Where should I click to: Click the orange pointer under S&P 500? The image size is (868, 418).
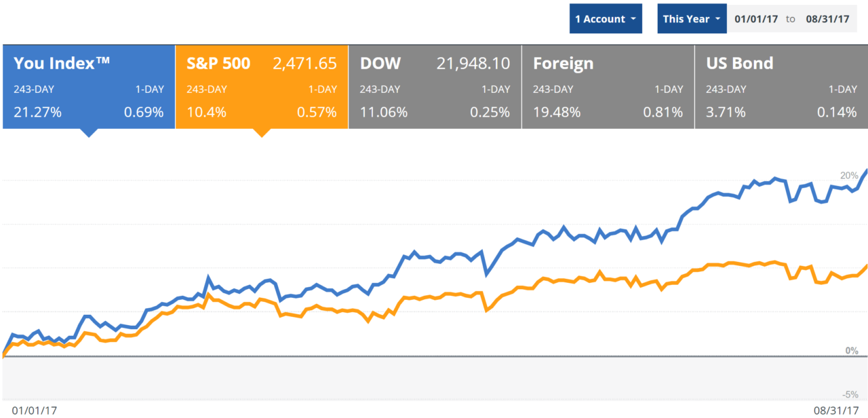(x=261, y=132)
